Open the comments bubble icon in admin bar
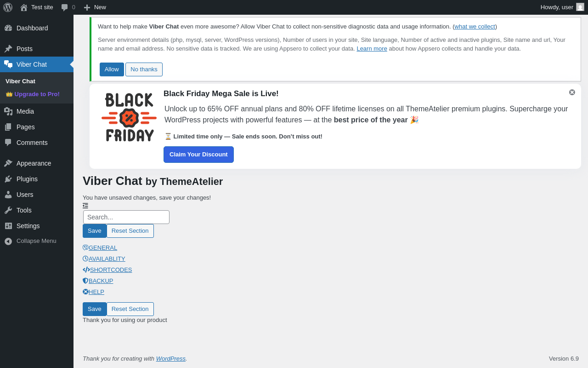This screenshot has width=588, height=368. (65, 7)
